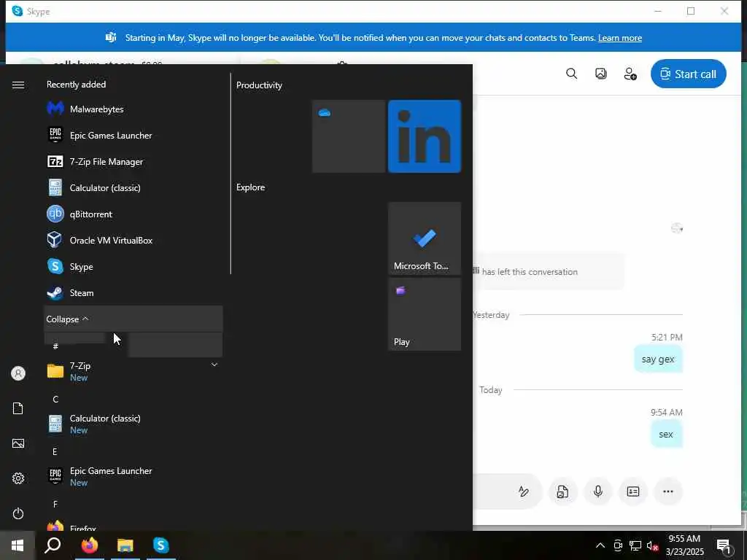Record a voice message in Skype
Viewport: 747px width, 560px height.
click(598, 491)
